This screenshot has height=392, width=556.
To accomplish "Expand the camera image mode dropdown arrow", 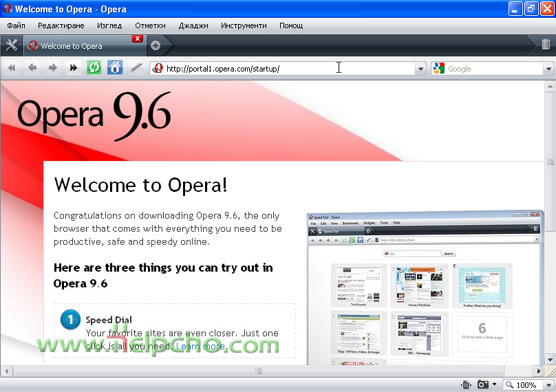I will coord(494,384).
